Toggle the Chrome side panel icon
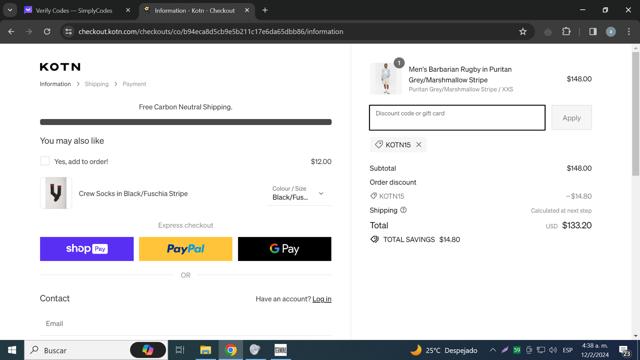The image size is (640, 360). (x=593, y=31)
